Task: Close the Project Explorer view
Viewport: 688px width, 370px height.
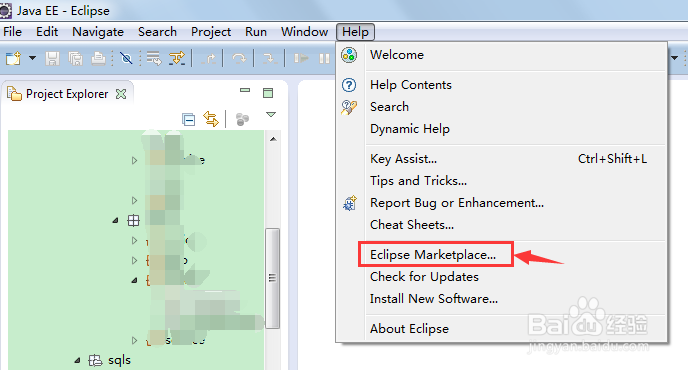Action: (x=121, y=93)
